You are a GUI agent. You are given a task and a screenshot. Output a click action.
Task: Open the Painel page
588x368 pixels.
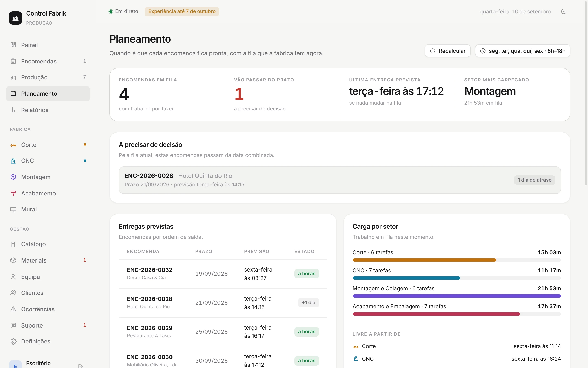[48, 45]
